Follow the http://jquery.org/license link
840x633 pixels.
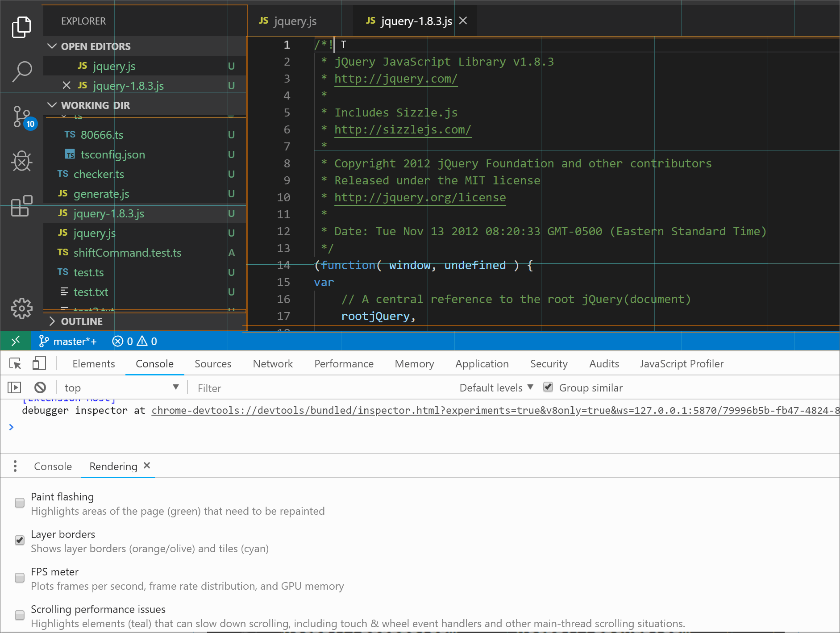420,197
